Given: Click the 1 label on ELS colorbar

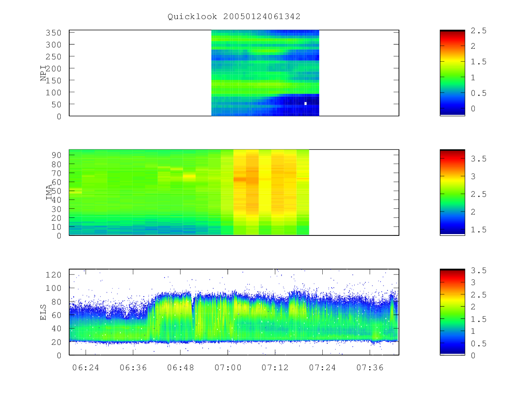Looking at the screenshot, I should pyautogui.click(x=474, y=331).
